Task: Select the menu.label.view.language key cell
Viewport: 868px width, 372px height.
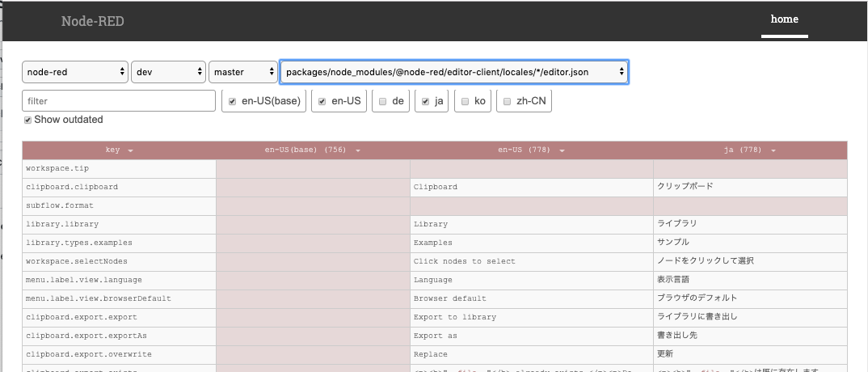Action: [x=119, y=281]
